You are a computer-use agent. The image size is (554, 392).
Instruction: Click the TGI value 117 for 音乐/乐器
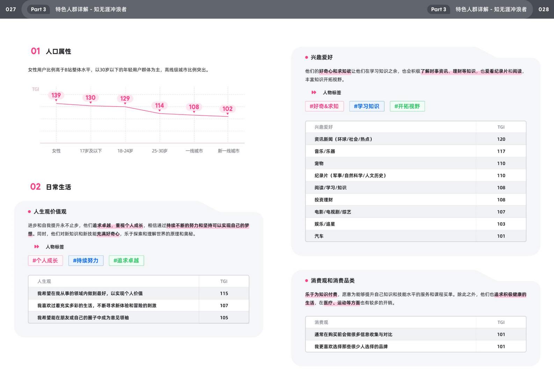tap(501, 151)
